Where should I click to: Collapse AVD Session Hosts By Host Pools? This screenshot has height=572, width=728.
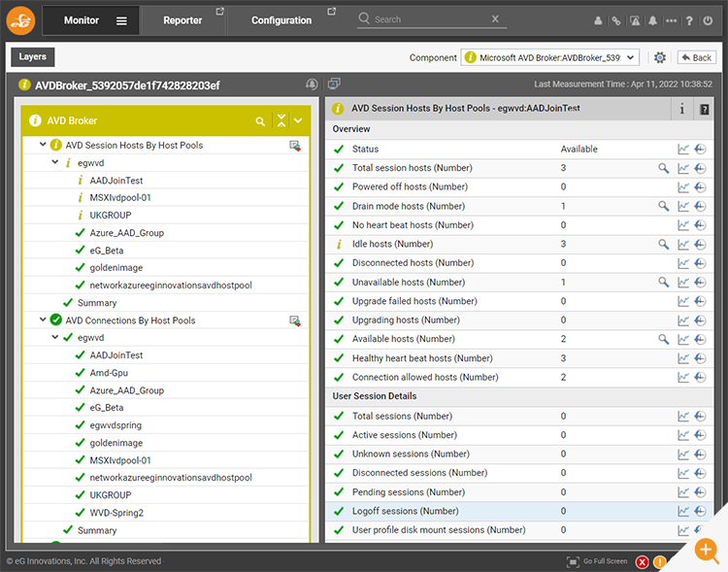coord(43,145)
